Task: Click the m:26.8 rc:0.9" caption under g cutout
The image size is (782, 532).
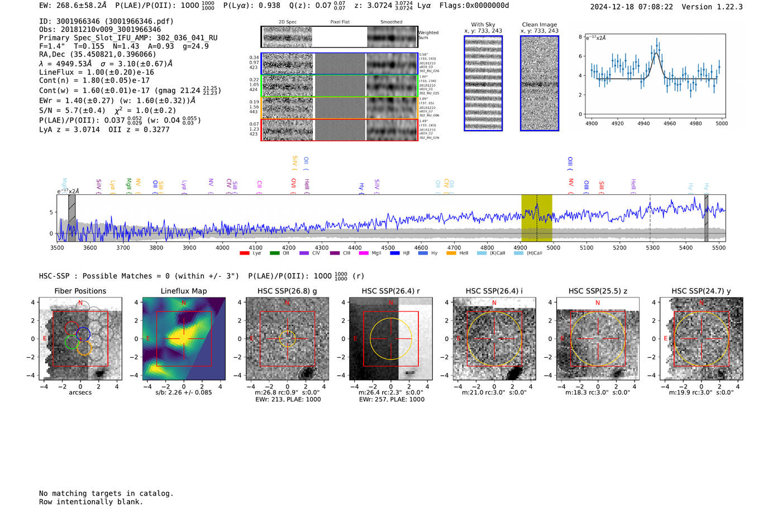Action: (287, 392)
